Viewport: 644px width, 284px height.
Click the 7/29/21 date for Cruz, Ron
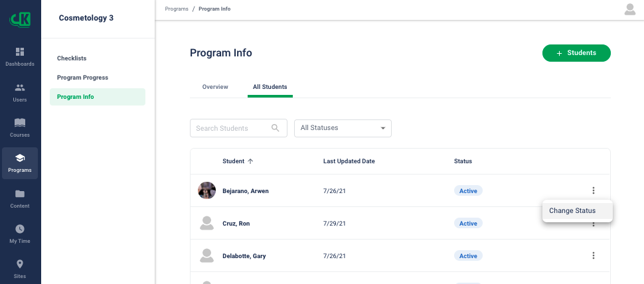(335, 224)
